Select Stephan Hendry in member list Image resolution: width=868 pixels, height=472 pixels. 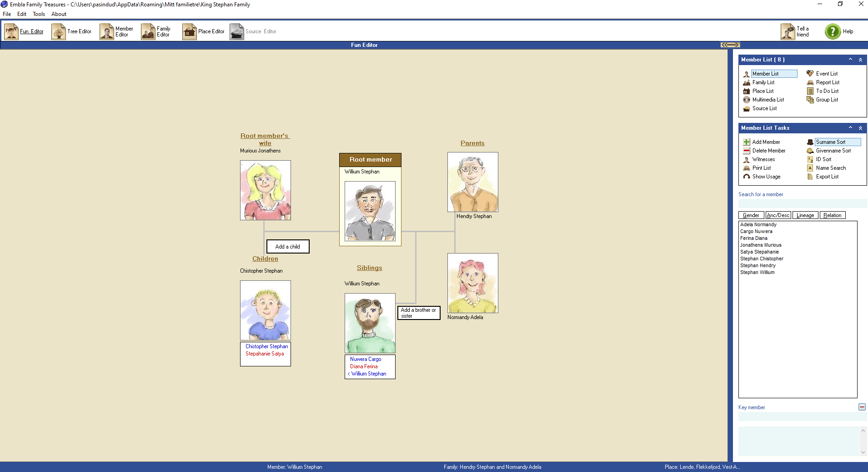[758, 265]
